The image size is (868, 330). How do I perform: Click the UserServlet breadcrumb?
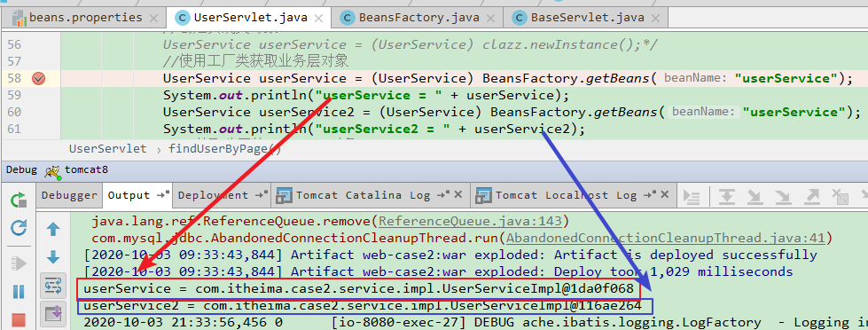click(x=108, y=148)
